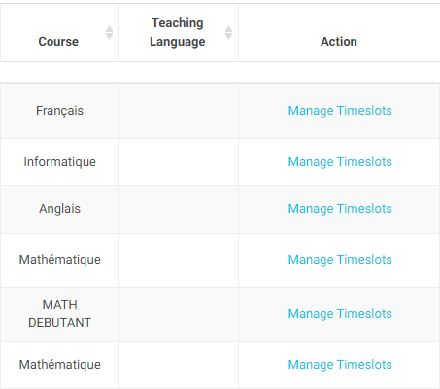Select the Anglais course cell
Viewport: 440px width, 389px height.
pos(59,209)
